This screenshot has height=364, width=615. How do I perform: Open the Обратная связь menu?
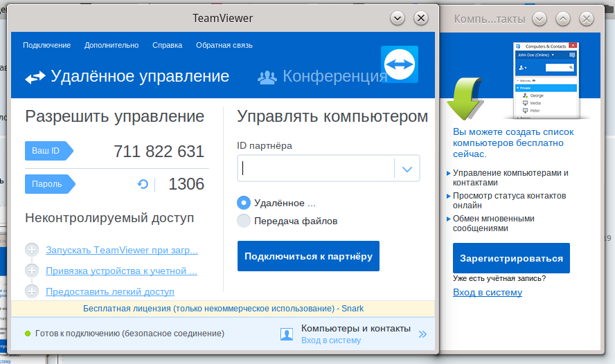[224, 45]
